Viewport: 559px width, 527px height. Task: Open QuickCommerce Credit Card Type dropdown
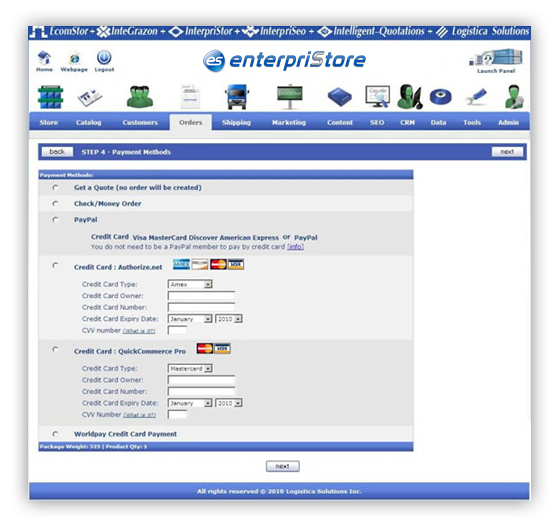(x=190, y=368)
